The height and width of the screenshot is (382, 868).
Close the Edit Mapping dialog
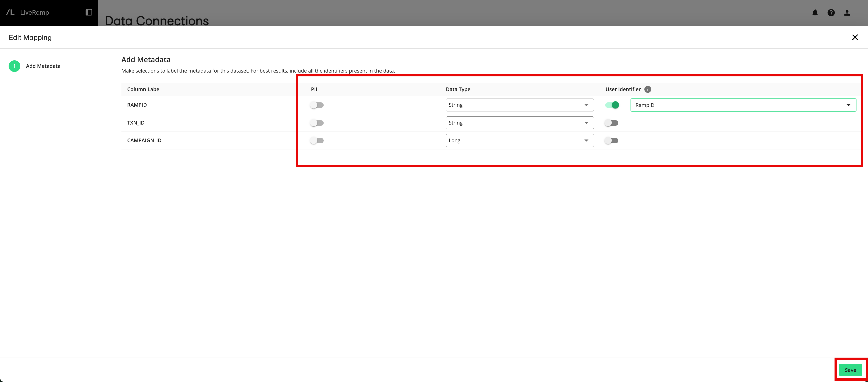[855, 37]
